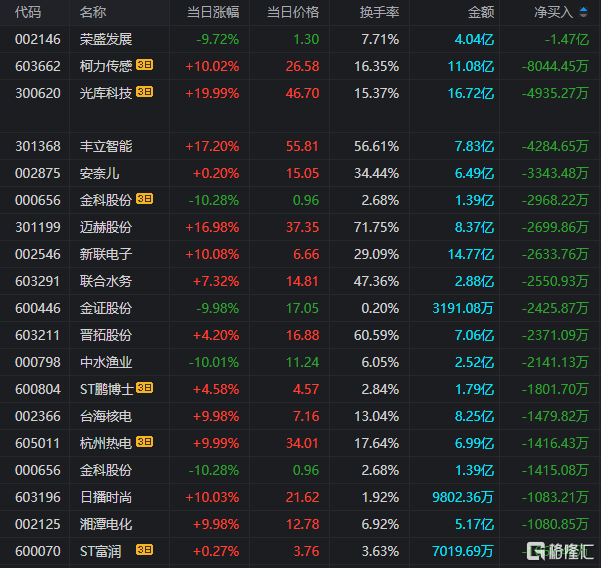Select stock code 300620
The width and height of the screenshot is (601, 568).
point(38,93)
